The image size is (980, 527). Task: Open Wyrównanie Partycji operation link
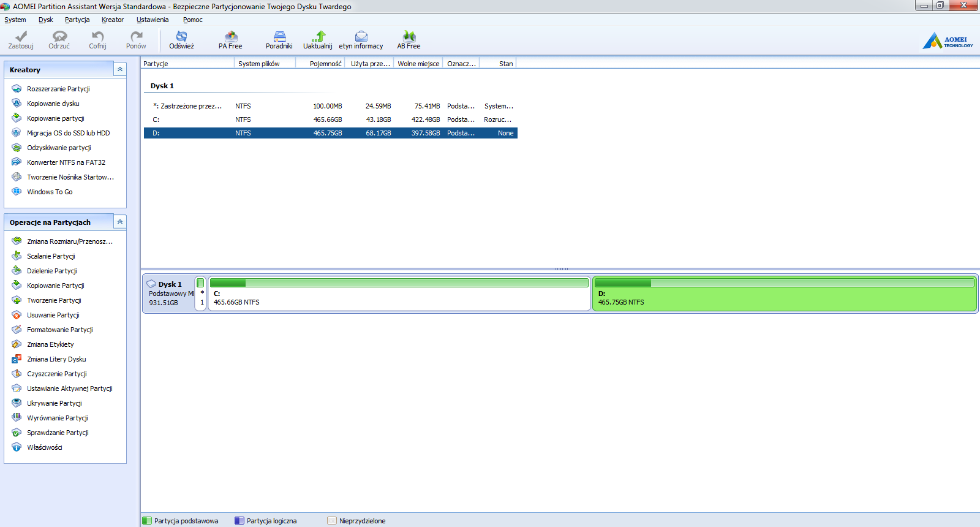click(58, 418)
